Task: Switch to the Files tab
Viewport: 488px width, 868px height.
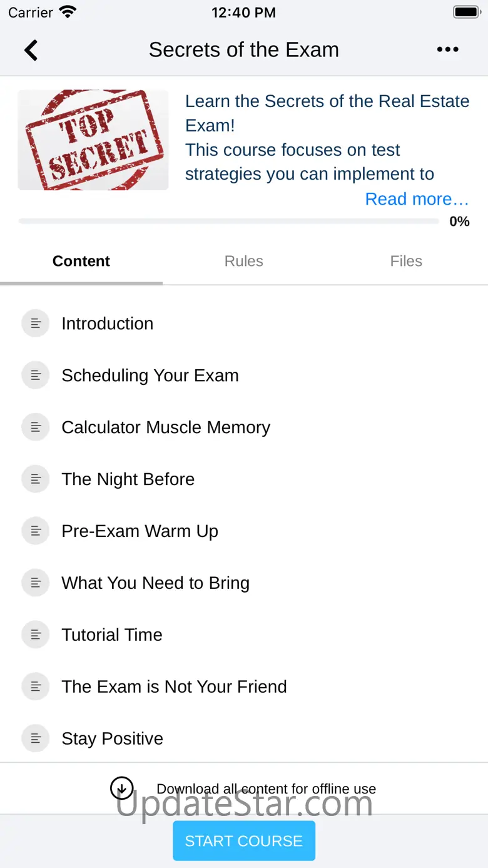Action: [406, 261]
